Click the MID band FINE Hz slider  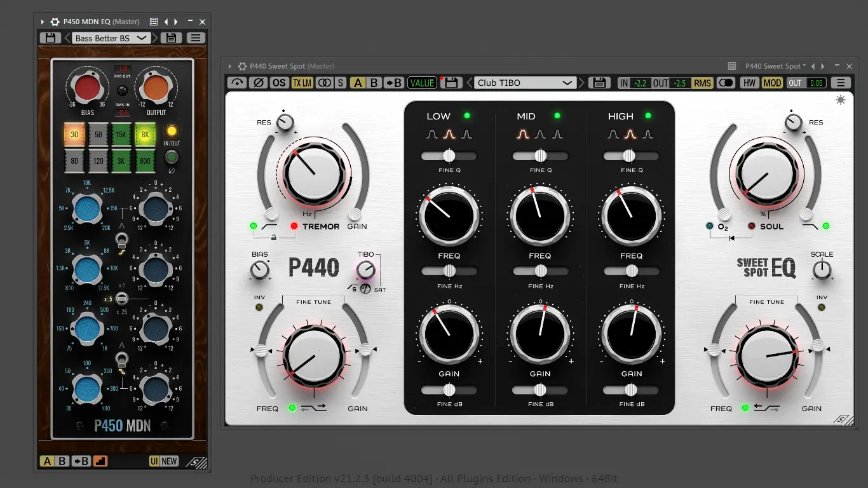[540, 271]
